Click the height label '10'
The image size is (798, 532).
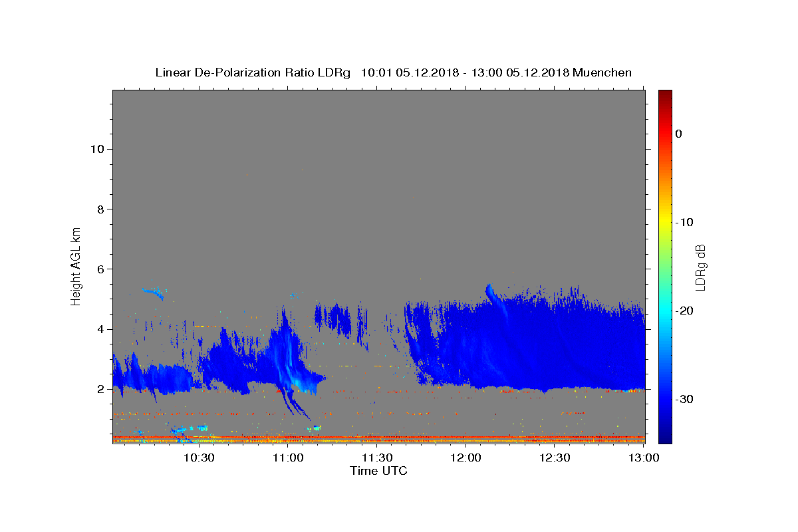tap(96, 149)
